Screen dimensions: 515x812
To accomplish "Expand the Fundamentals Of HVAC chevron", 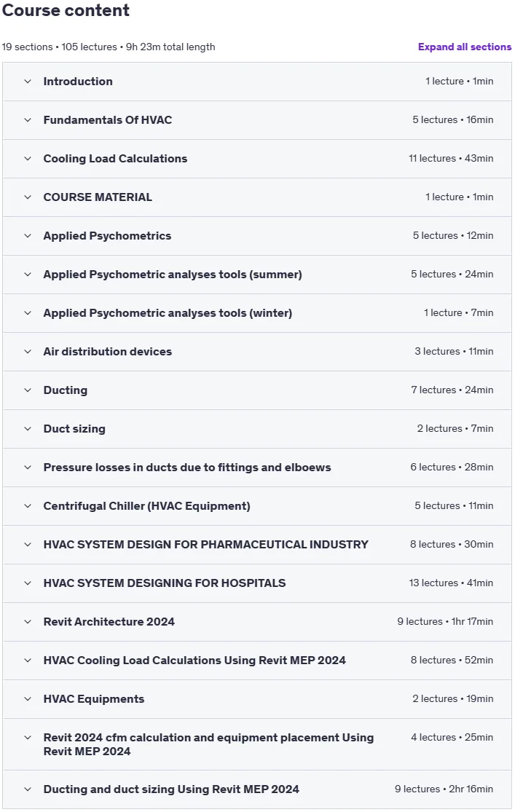I will coord(28,120).
